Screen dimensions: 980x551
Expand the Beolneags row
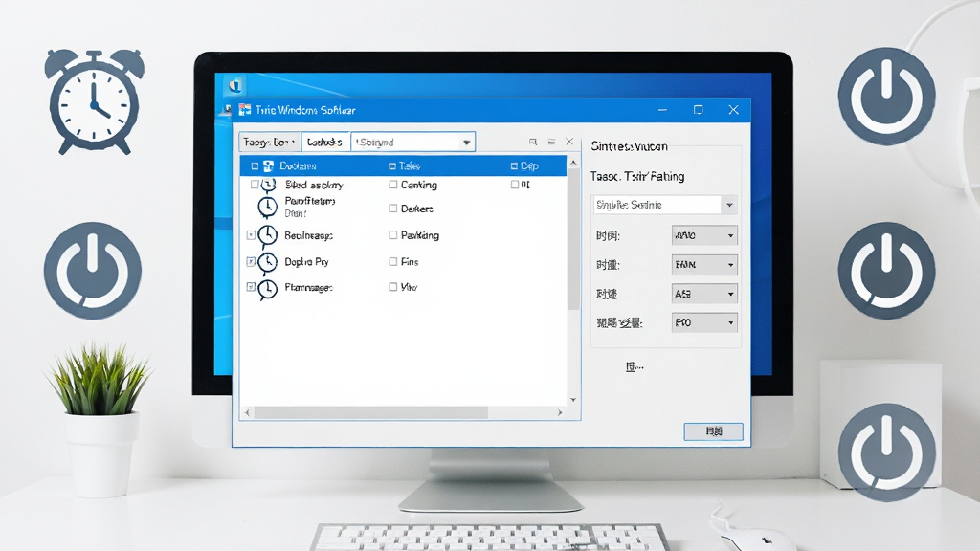click(251, 235)
